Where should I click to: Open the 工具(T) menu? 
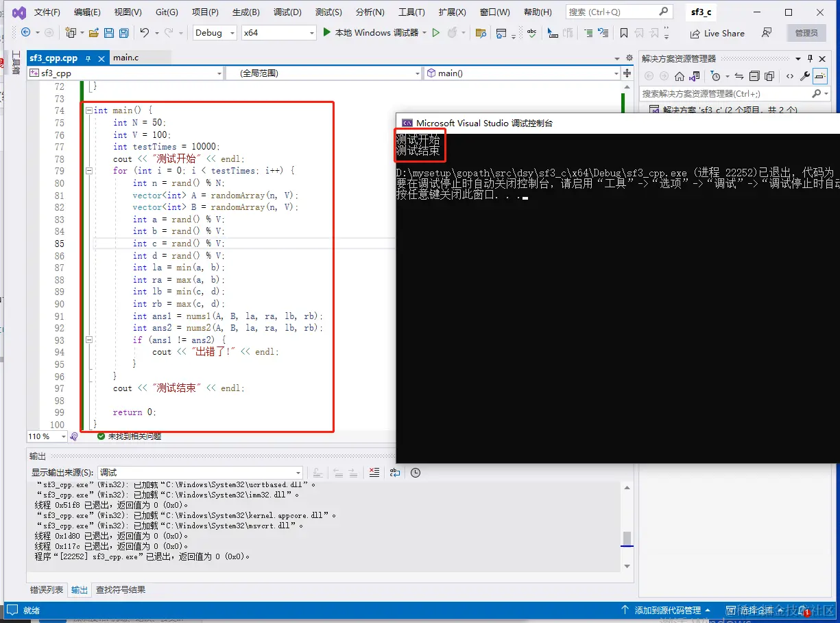pos(411,12)
